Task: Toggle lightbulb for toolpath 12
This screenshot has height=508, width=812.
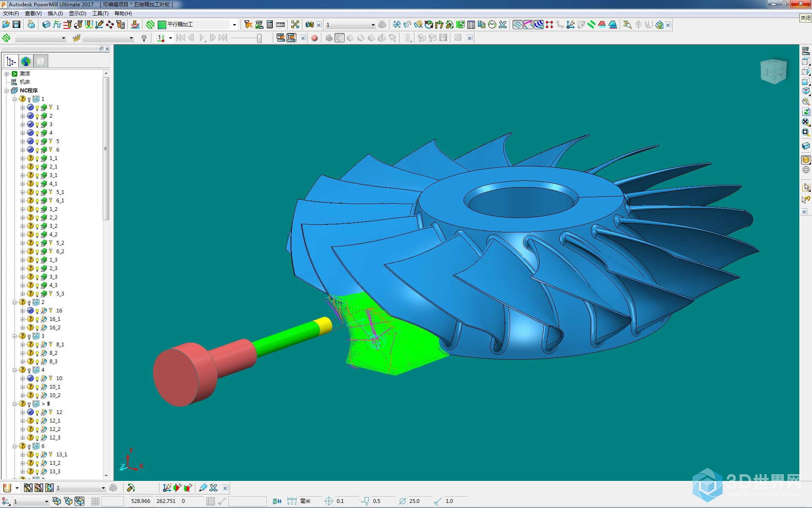Action: click(37, 413)
